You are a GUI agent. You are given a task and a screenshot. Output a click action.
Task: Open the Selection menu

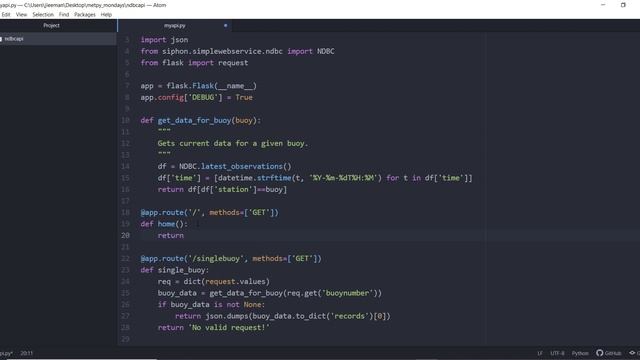click(x=43, y=14)
